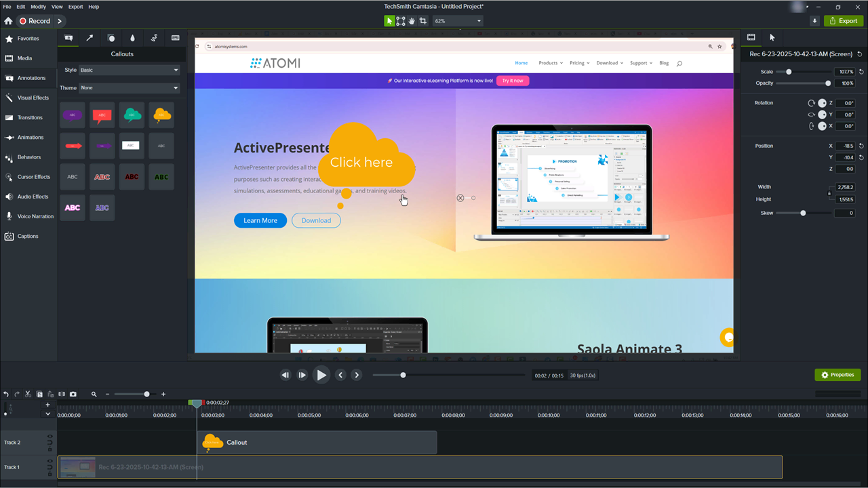The width and height of the screenshot is (868, 488).
Task: Click the green Export button
Action: (x=844, y=21)
